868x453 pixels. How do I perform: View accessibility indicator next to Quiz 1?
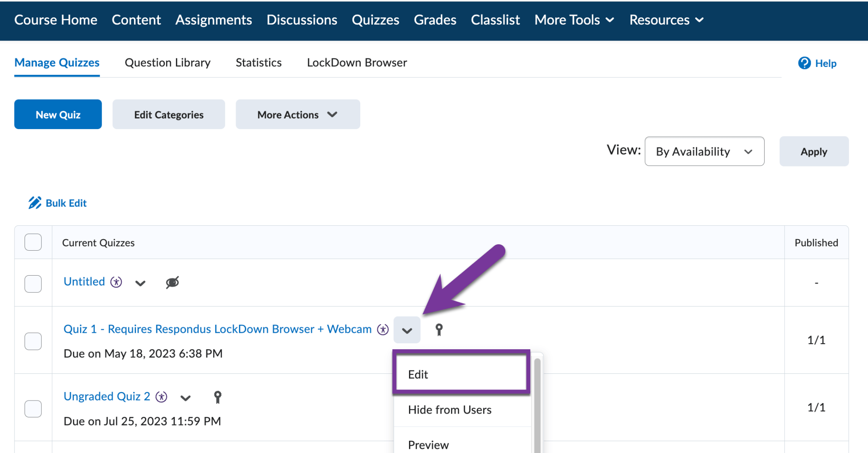click(x=382, y=329)
